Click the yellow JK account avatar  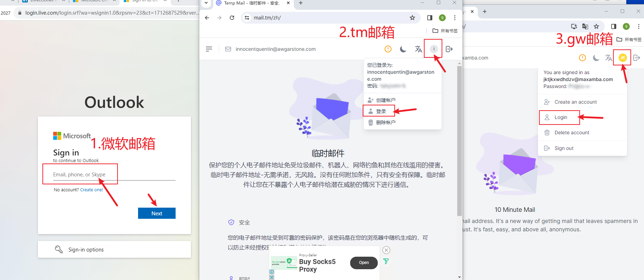(x=622, y=58)
